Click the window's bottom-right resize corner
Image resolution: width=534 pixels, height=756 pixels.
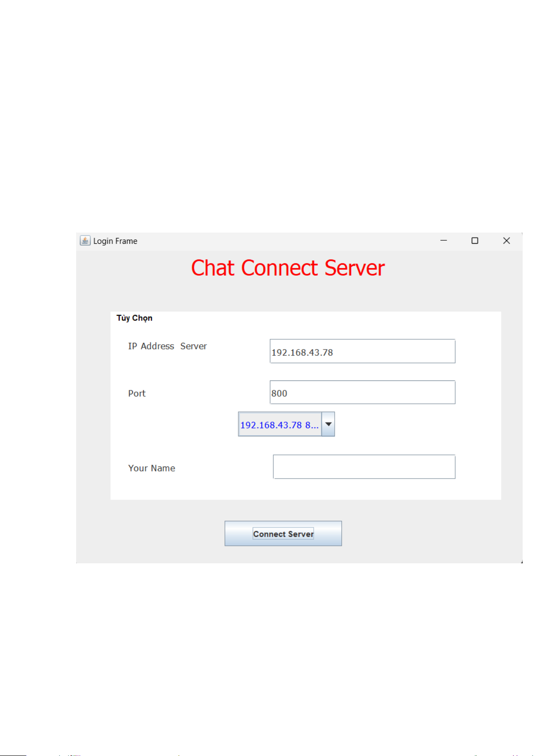(x=521, y=562)
